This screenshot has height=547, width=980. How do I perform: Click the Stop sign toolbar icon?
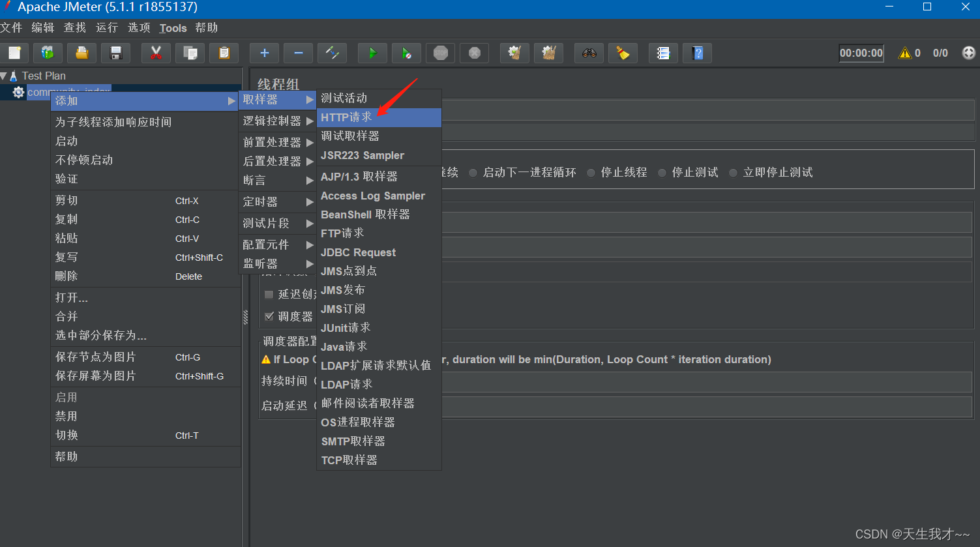coord(441,53)
